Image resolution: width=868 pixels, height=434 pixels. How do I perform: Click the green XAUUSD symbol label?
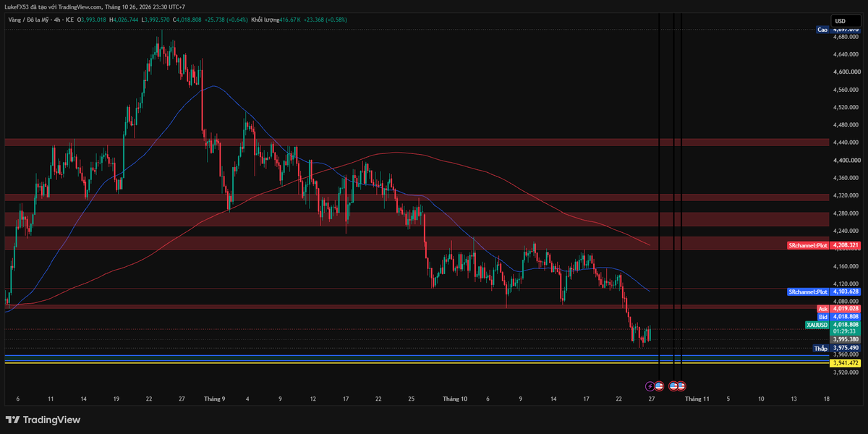(818, 325)
